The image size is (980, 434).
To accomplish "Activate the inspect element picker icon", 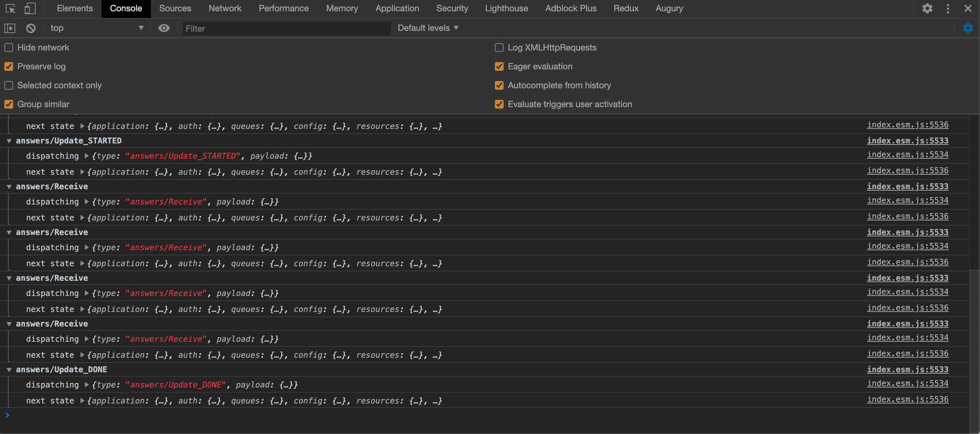I will tap(11, 8).
